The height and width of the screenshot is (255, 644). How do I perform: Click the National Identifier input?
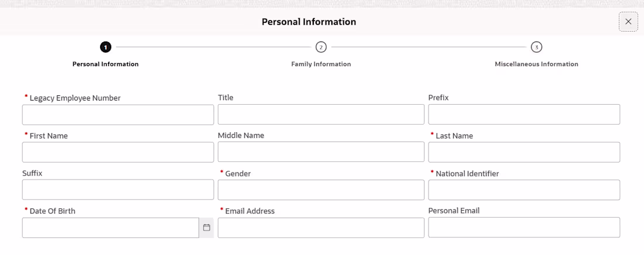click(524, 189)
